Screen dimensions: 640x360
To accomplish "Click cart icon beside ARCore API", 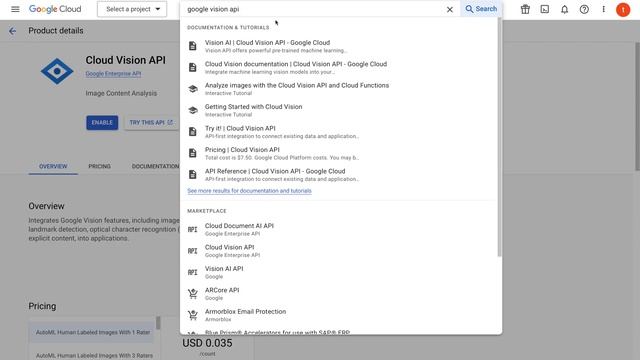I will [x=193, y=293].
